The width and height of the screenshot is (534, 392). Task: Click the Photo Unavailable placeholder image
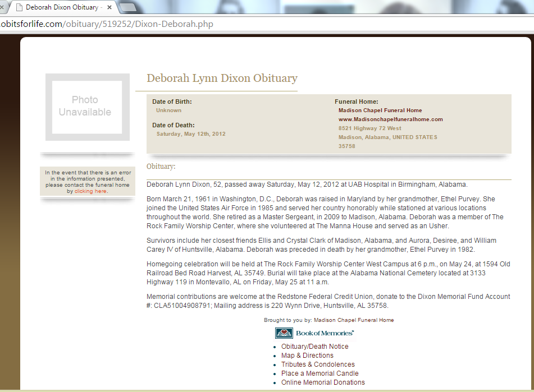87,107
